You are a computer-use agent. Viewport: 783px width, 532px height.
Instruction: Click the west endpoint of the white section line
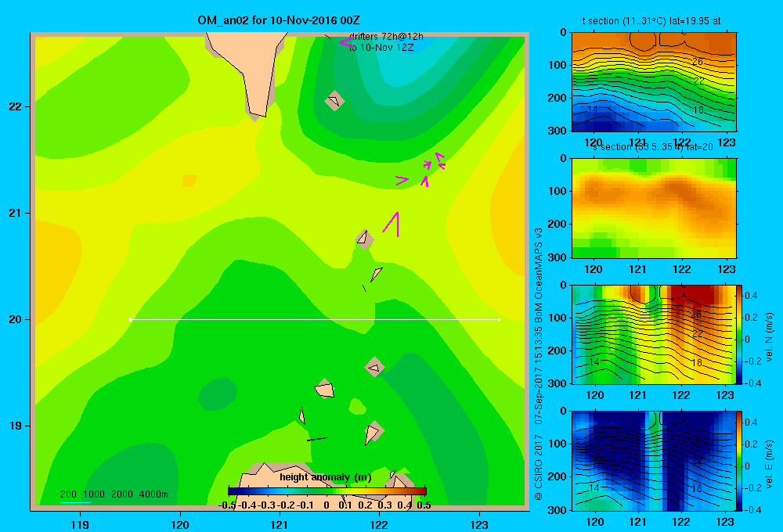pyautogui.click(x=130, y=319)
